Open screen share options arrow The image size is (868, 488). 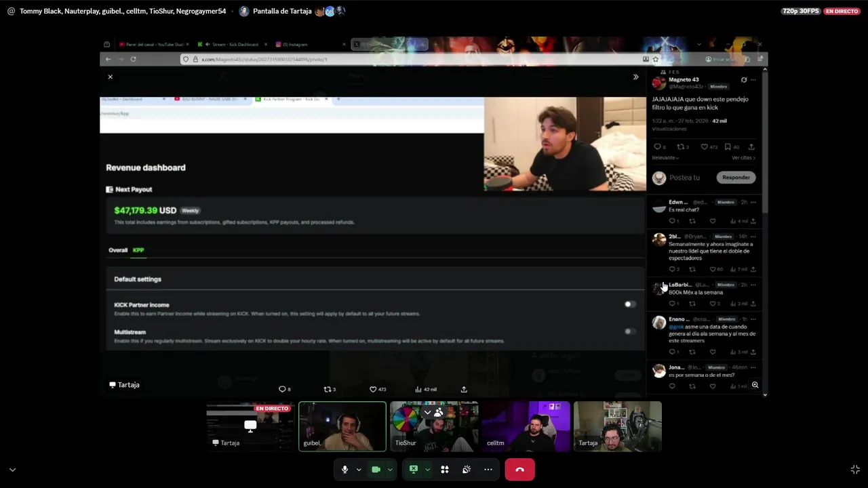click(427, 470)
